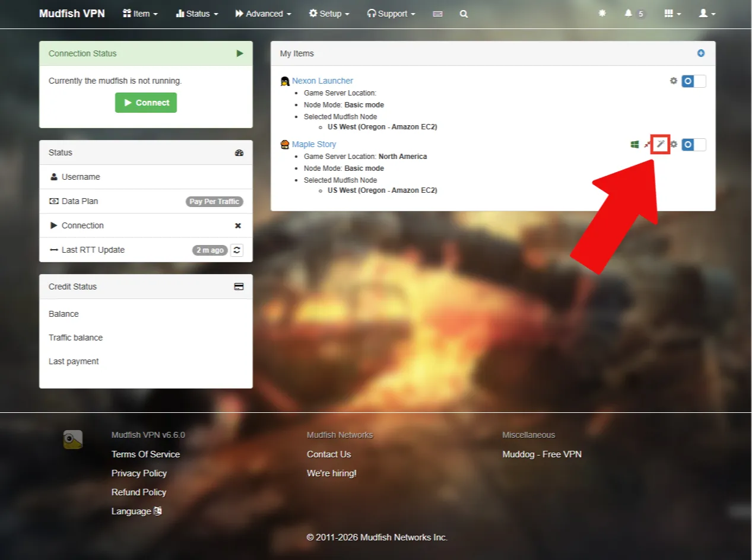Open the user account dropdown
The height and width of the screenshot is (560, 752).
coord(707,13)
